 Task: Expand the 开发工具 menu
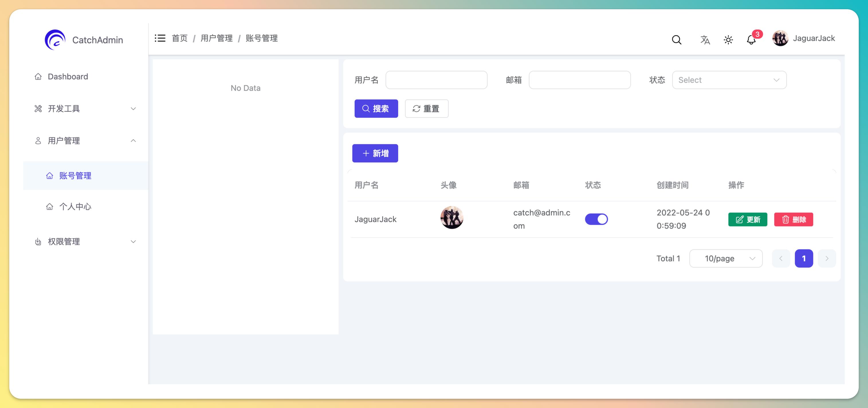(64, 109)
